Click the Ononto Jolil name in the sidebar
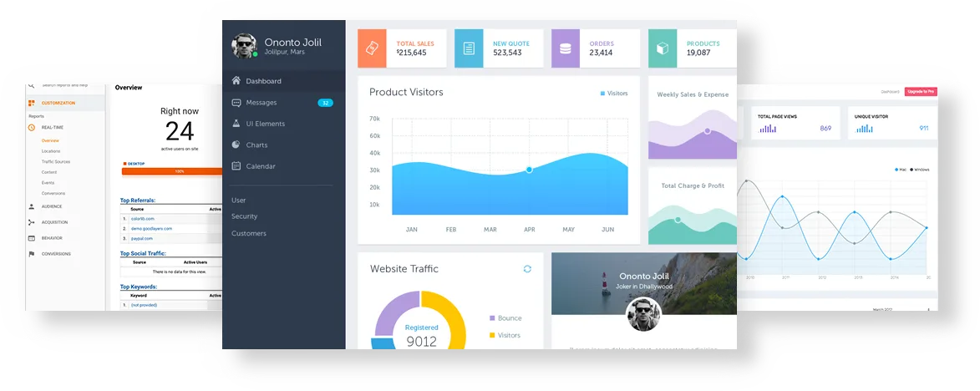980x391 pixels. pyautogui.click(x=292, y=43)
